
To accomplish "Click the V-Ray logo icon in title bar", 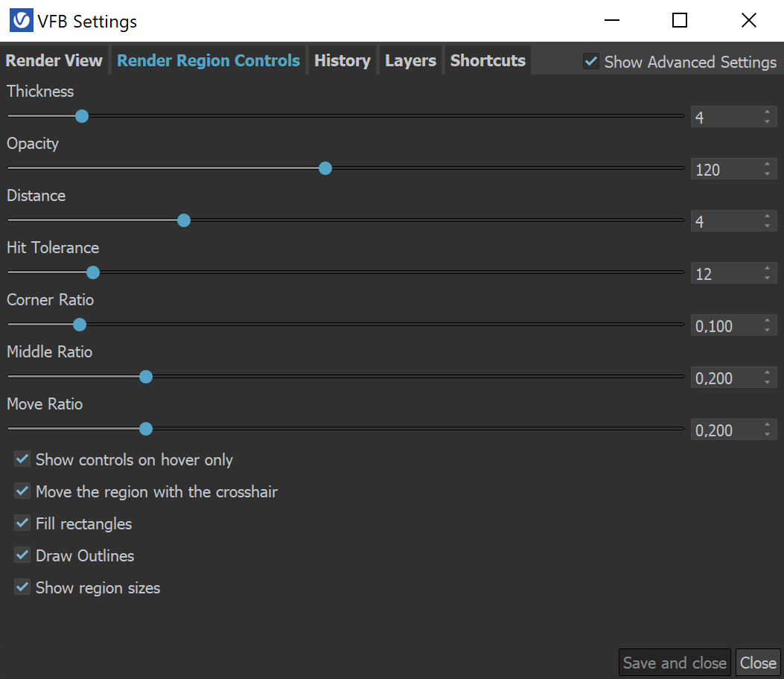I will click(22, 21).
